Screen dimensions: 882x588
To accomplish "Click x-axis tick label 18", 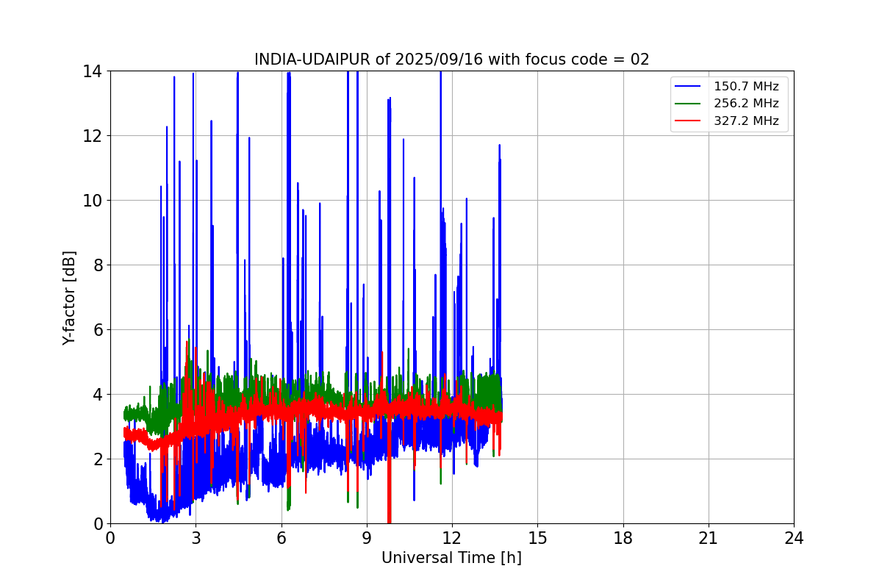I will (x=623, y=538).
